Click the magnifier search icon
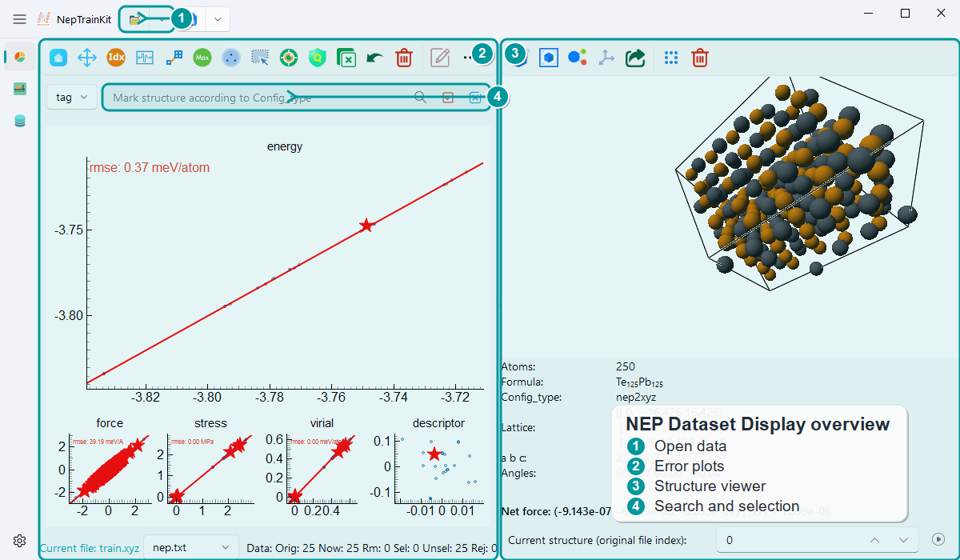Viewport: 960px width, 560px height. pyautogui.click(x=421, y=98)
